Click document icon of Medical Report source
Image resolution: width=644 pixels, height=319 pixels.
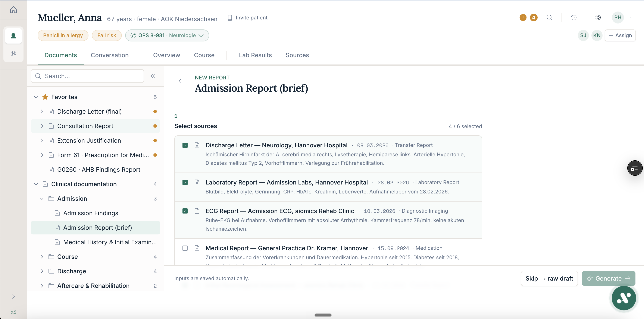[197, 248]
